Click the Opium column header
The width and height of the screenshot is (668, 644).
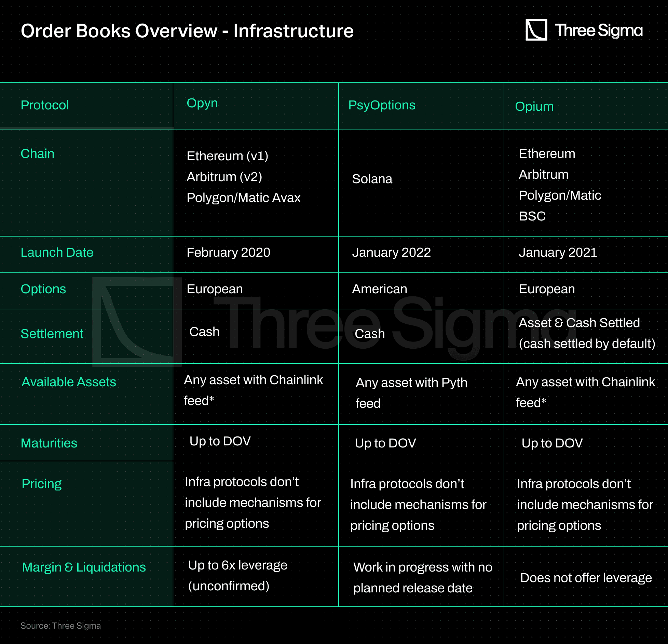click(x=534, y=106)
